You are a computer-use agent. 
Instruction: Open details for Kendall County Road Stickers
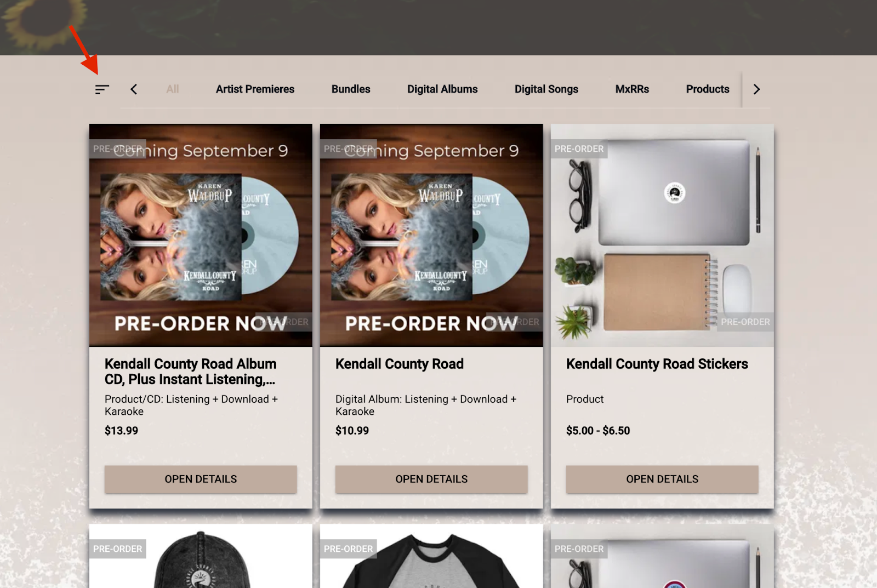coord(662,479)
